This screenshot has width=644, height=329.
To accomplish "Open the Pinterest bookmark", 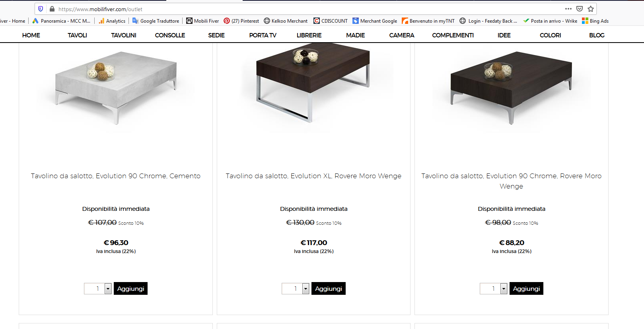I will (x=241, y=21).
